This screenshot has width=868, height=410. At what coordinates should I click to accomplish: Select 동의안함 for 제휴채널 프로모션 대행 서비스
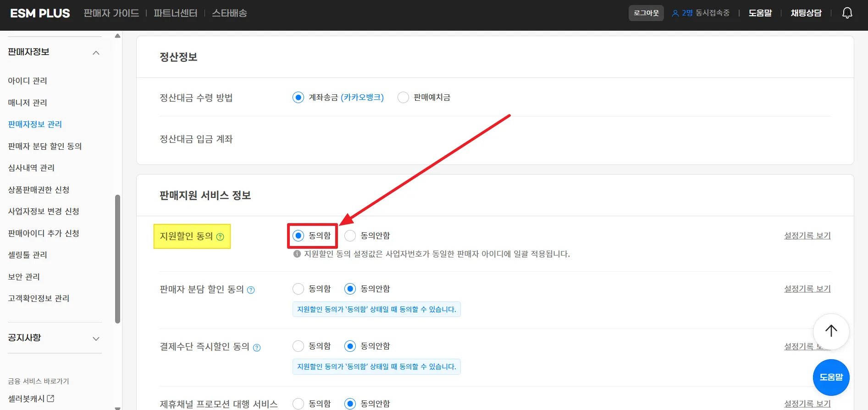(350, 404)
